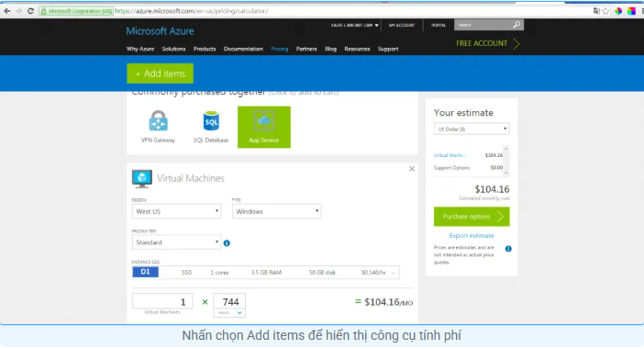
Task: Open the Products menu
Action: click(205, 49)
